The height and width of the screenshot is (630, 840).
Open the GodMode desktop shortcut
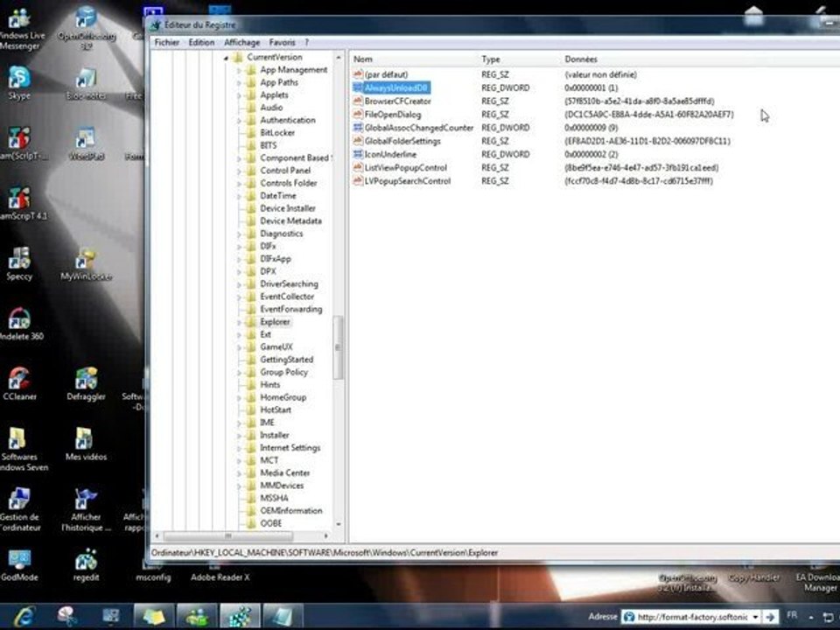click(x=19, y=565)
